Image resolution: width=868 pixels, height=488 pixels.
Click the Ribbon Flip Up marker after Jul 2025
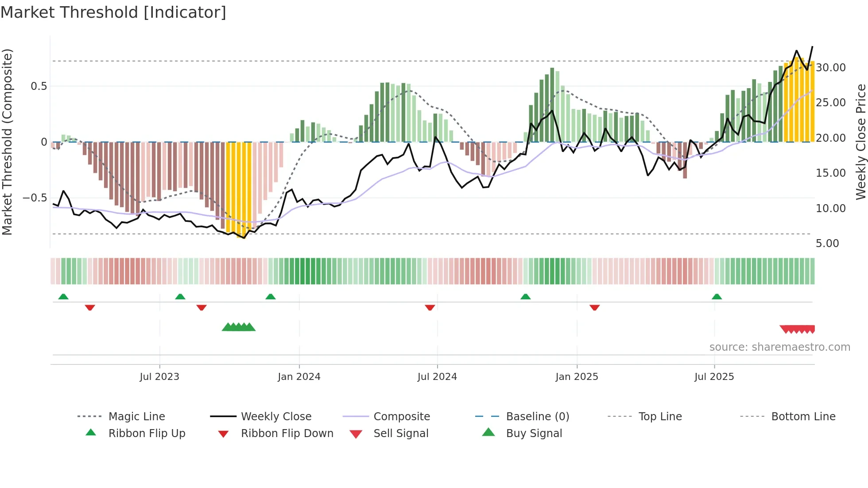tap(717, 297)
